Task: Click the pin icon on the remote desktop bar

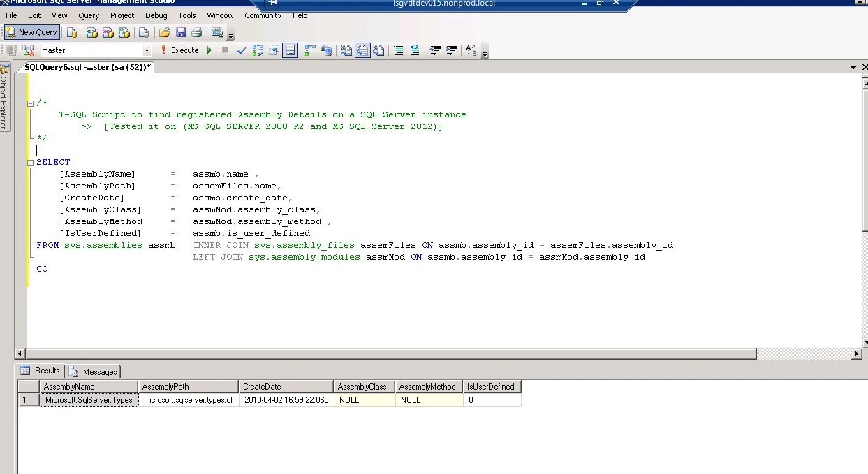Action: (x=273, y=3)
